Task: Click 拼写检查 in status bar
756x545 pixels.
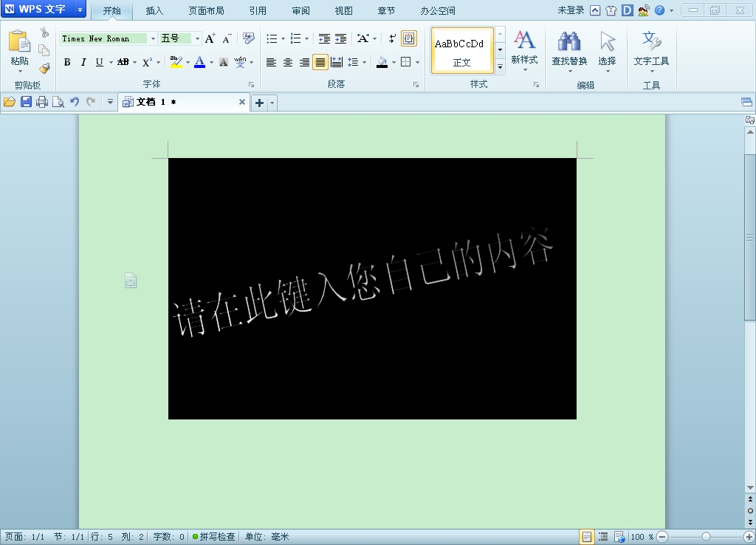Action: 213,537
